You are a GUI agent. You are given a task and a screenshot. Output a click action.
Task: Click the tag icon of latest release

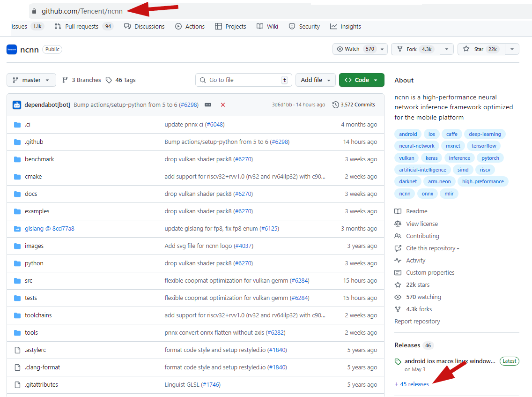click(398, 362)
